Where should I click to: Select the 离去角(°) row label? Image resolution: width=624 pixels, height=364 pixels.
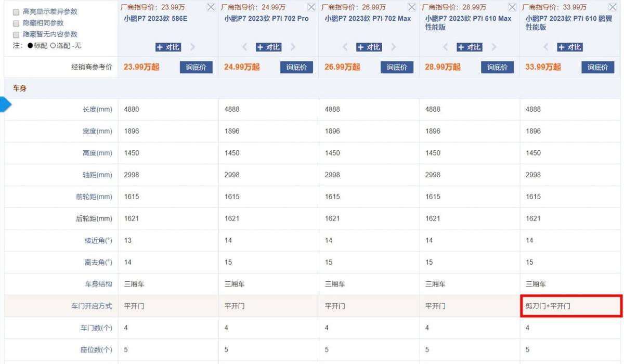(x=98, y=262)
